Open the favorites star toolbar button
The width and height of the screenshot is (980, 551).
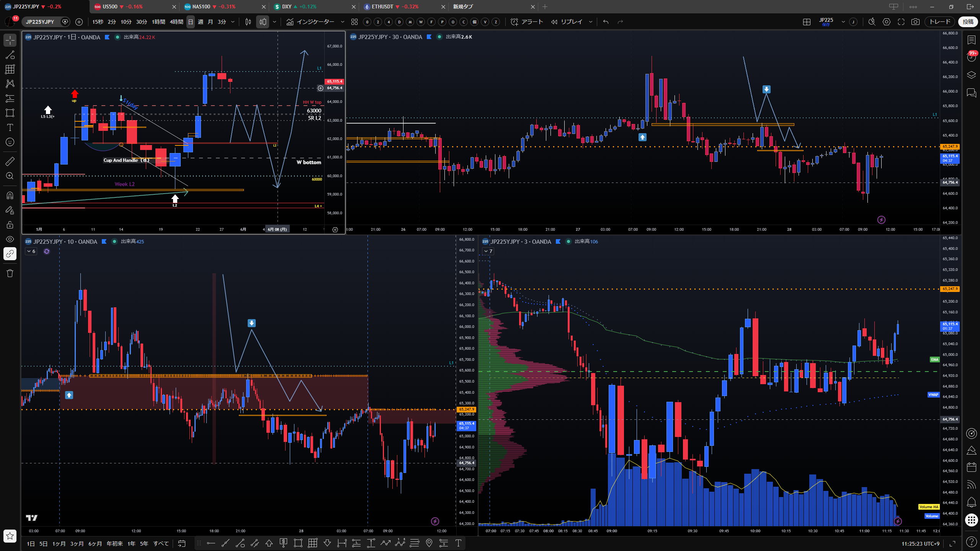click(x=10, y=536)
